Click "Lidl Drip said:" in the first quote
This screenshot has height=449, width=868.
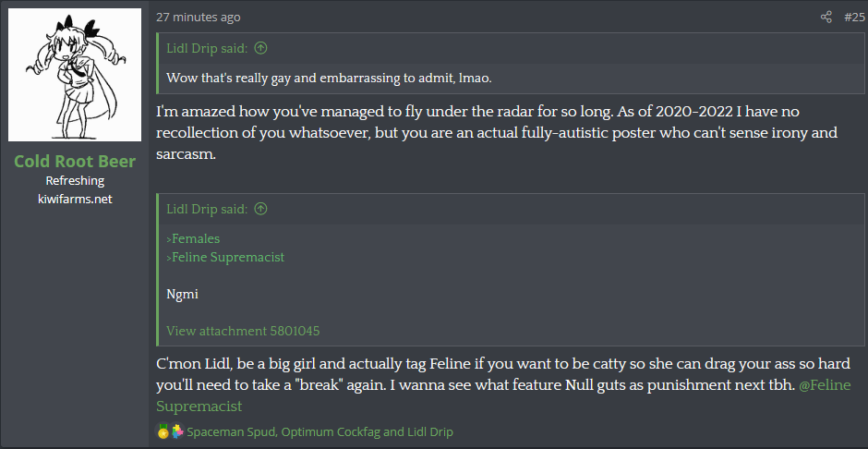point(207,49)
